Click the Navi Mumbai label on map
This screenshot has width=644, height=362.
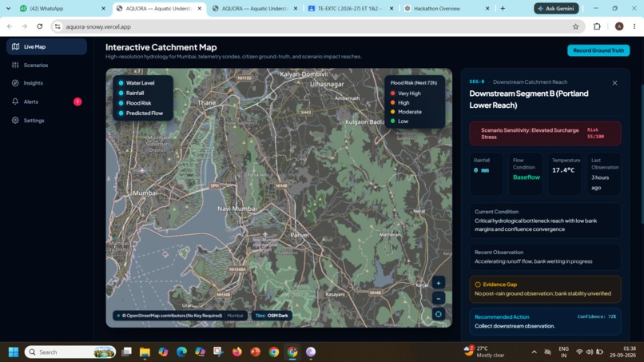[237, 209]
